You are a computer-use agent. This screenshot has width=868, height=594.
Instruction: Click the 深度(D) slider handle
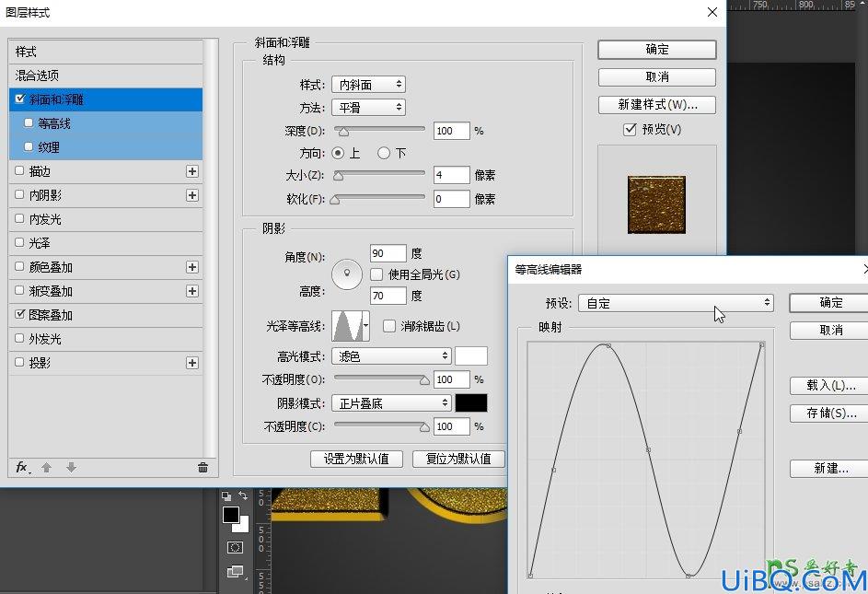tap(343, 132)
